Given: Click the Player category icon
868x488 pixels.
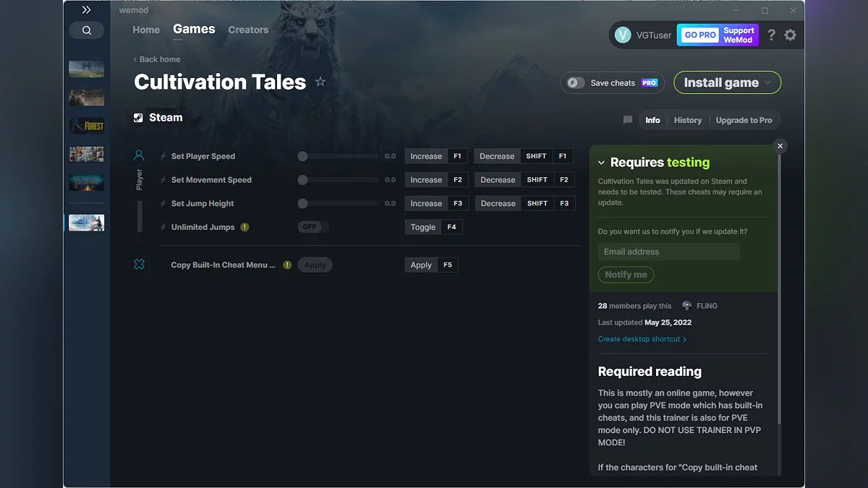Looking at the screenshot, I should (139, 155).
